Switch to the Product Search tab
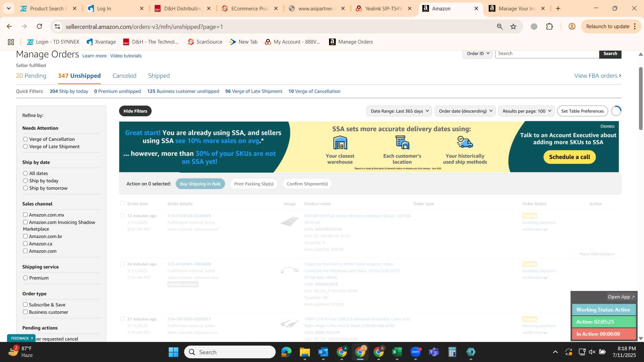The width and height of the screenshot is (644, 362). (48, 8)
